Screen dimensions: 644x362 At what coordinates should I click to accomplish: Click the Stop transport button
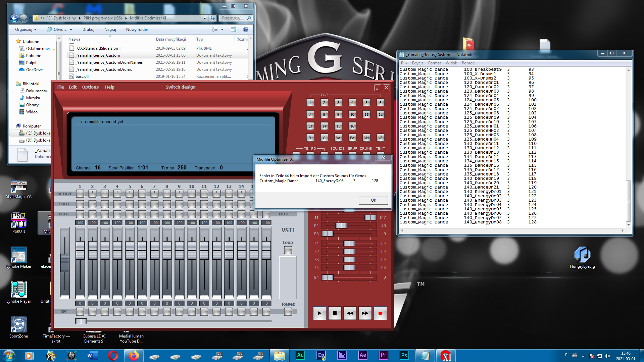pos(335,313)
